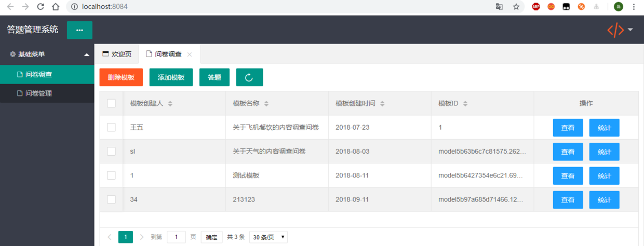Click the 删除模板 button

tap(121, 77)
